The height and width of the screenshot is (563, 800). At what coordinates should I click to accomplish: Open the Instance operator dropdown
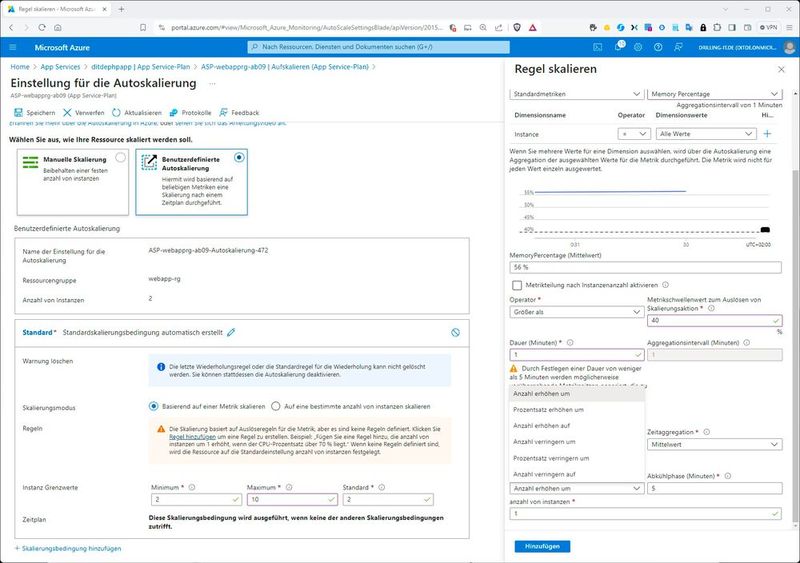tap(634, 134)
